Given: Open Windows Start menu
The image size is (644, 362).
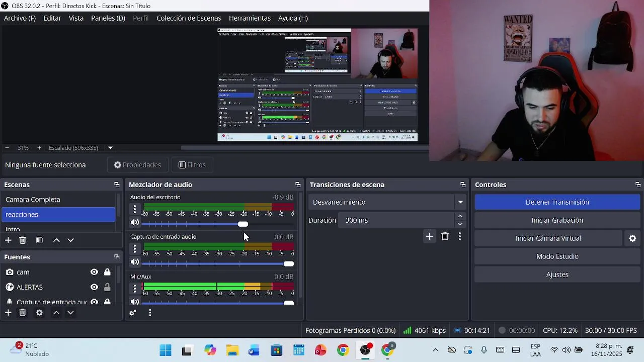Looking at the screenshot, I should 165,350.
